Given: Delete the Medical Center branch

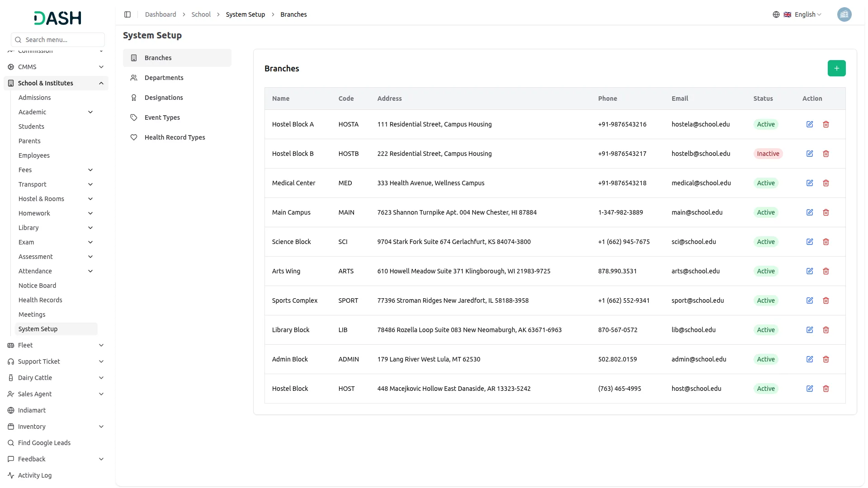Looking at the screenshot, I should coord(826,183).
